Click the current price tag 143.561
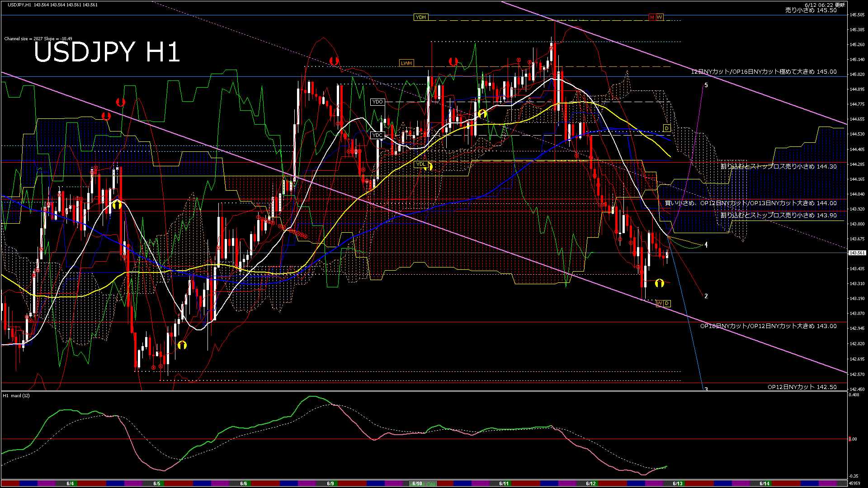This screenshot has width=868, height=488. pos(857,253)
